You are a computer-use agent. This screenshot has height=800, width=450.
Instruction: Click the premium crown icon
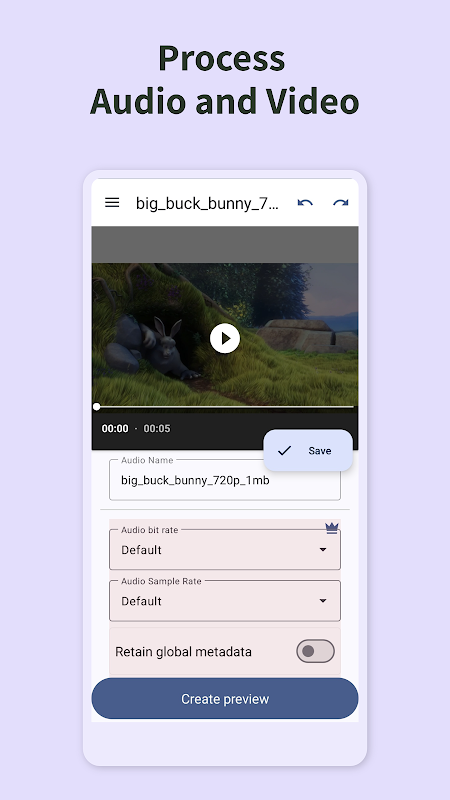pyautogui.click(x=332, y=528)
